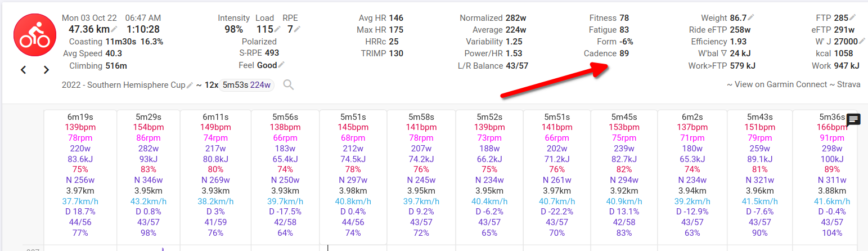Select the 6m19s 139bpm interval column
Image resolution: width=868 pixels, height=251 pixels.
pyautogui.click(x=80, y=175)
